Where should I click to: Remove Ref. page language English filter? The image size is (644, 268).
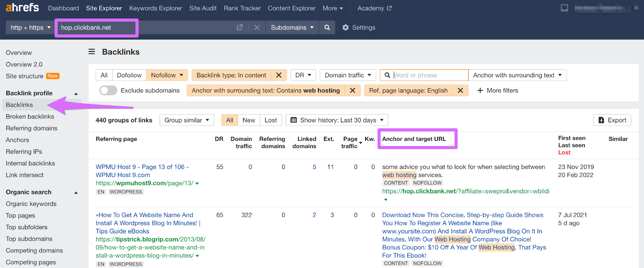(x=460, y=91)
